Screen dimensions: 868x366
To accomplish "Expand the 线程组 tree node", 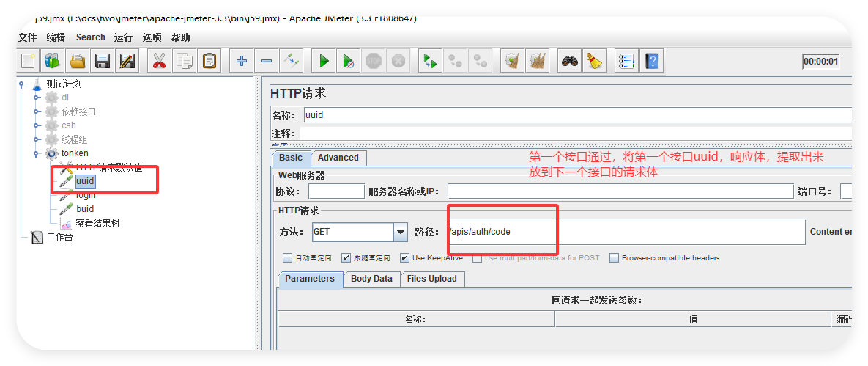I will tap(37, 140).
